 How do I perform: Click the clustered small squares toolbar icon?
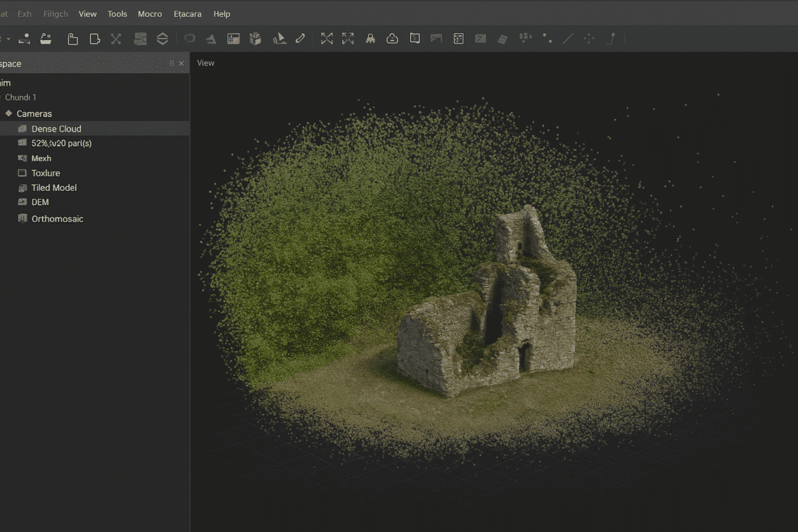525,38
